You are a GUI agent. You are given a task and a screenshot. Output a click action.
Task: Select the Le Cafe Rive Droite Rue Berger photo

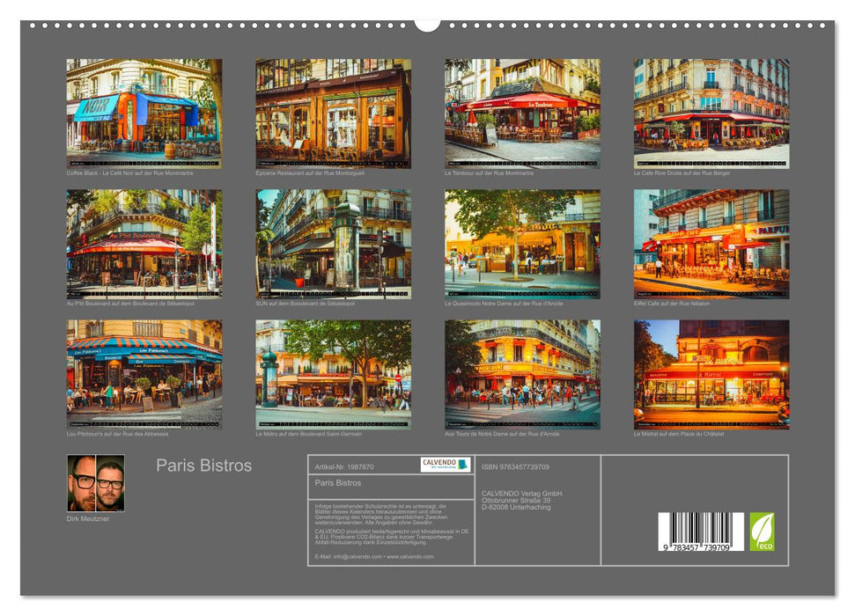[708, 113]
